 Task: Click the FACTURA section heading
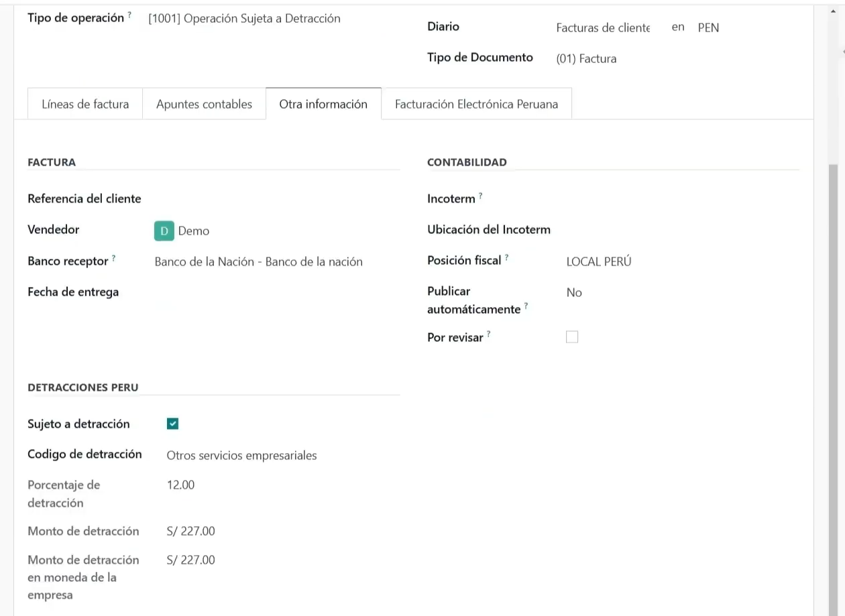(x=52, y=162)
